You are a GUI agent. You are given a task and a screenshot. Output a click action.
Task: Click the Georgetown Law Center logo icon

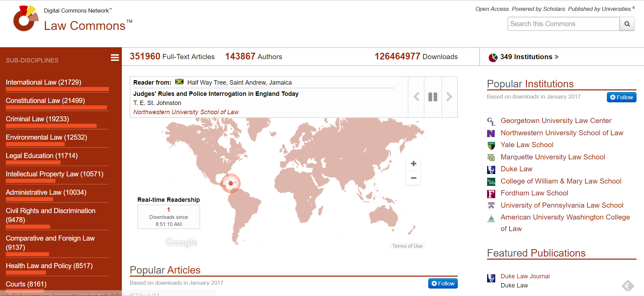491,121
